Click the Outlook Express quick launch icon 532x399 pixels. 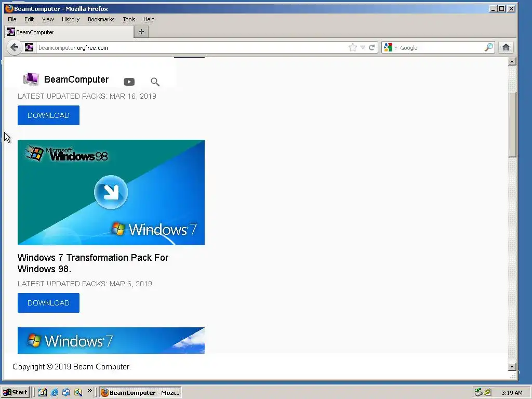(66, 393)
